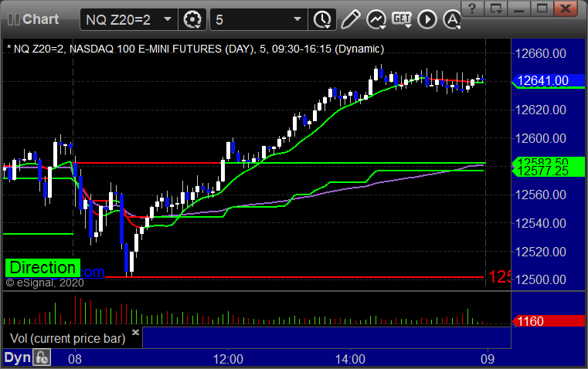Toggle the lock icon beside Dyn
Screen dimensions: 588x369
(42, 357)
